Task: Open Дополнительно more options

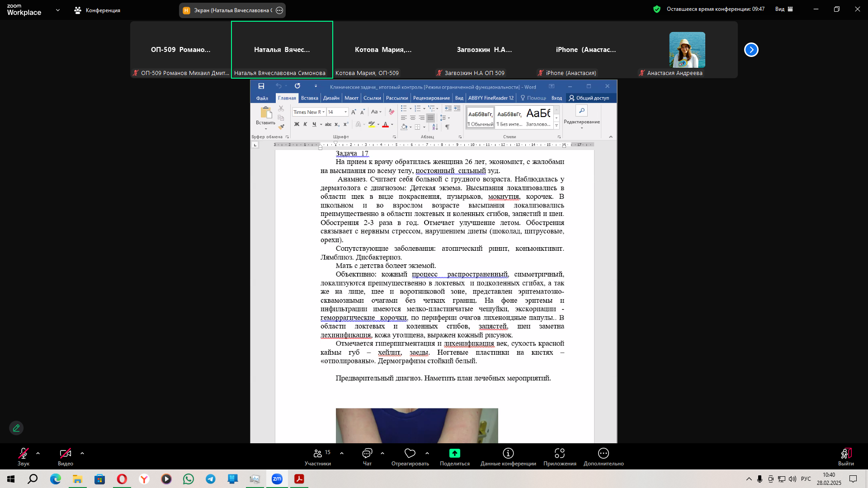Action: [604, 456]
